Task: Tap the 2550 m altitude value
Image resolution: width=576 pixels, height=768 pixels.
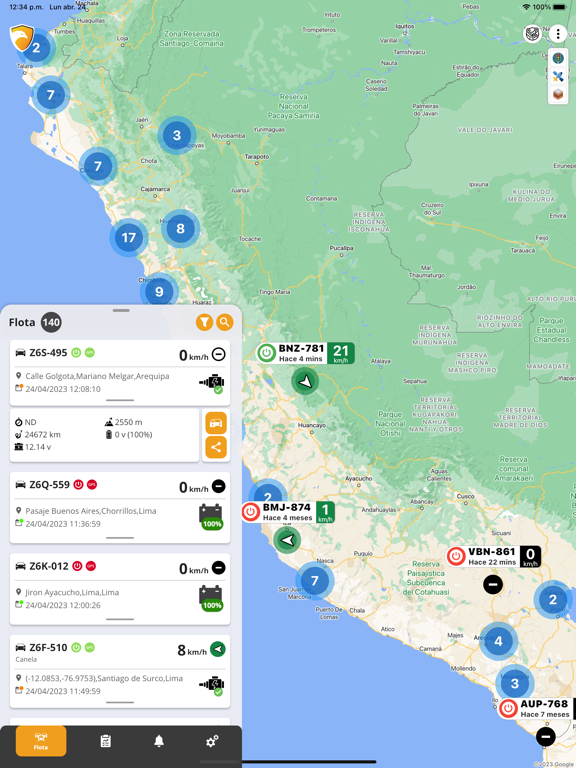Action: [x=128, y=422]
